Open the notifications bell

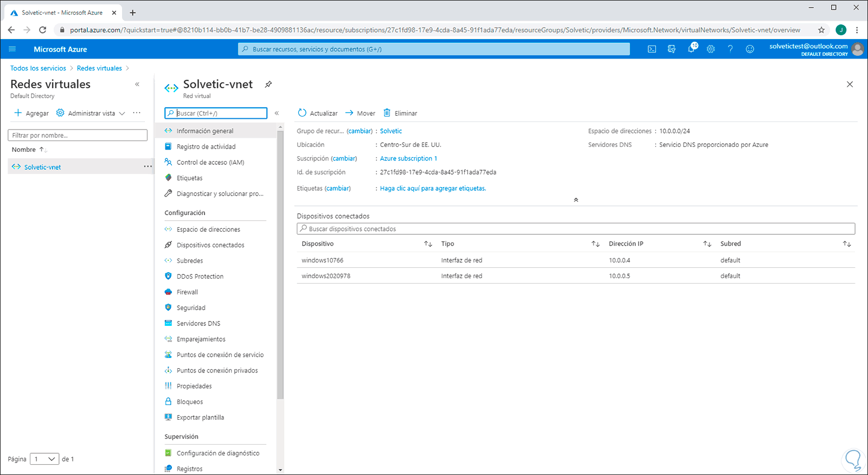click(x=691, y=49)
